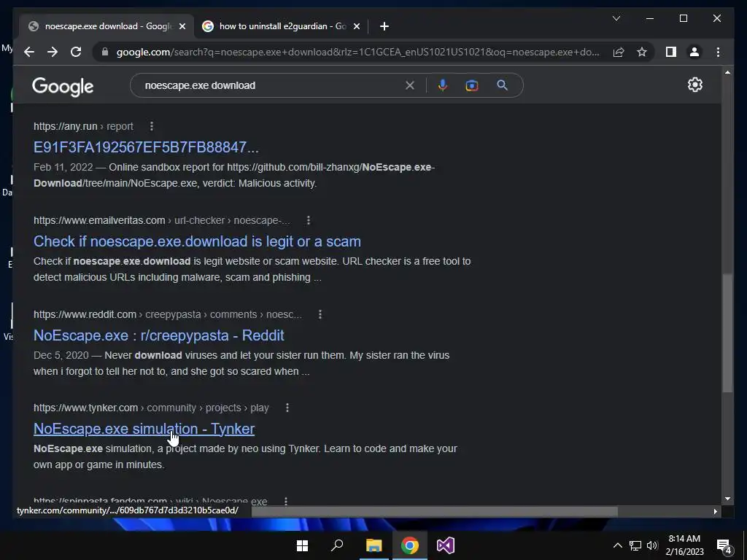Click the page scroll up arrow
Image resolution: width=747 pixels, height=560 pixels.
coord(727,72)
